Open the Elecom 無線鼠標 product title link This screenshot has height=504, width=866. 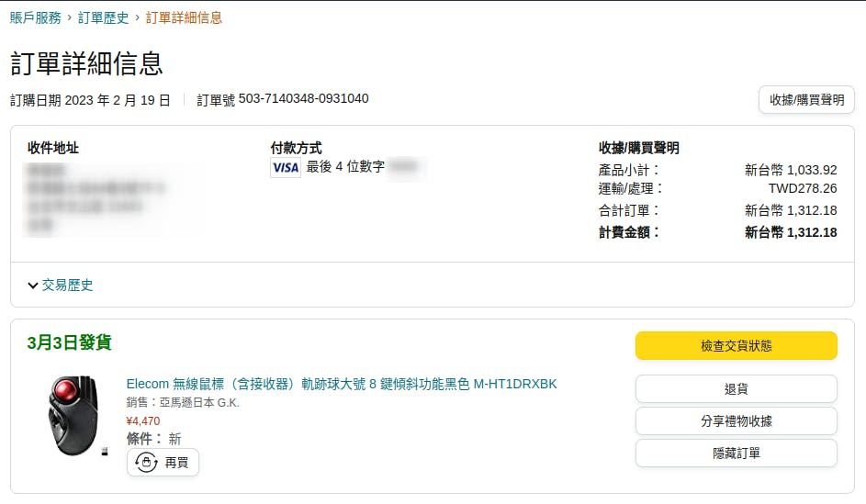pyautogui.click(x=342, y=384)
